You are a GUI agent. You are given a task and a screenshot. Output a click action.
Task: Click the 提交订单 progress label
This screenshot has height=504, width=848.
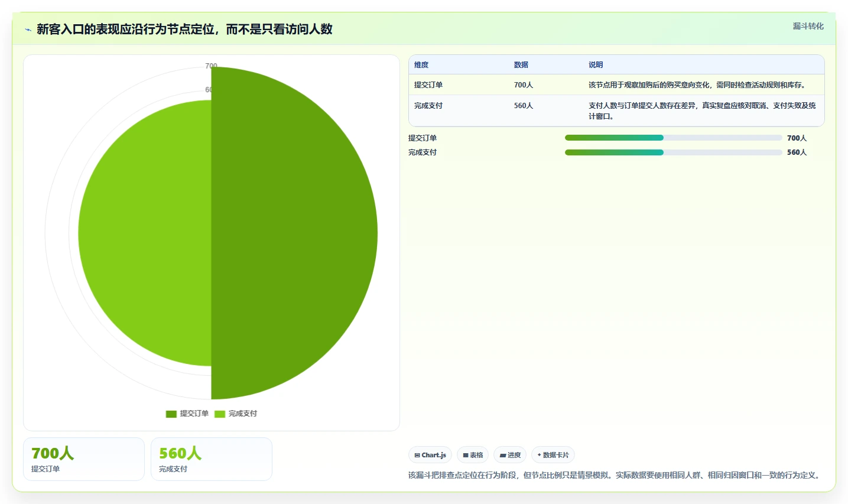[423, 138]
